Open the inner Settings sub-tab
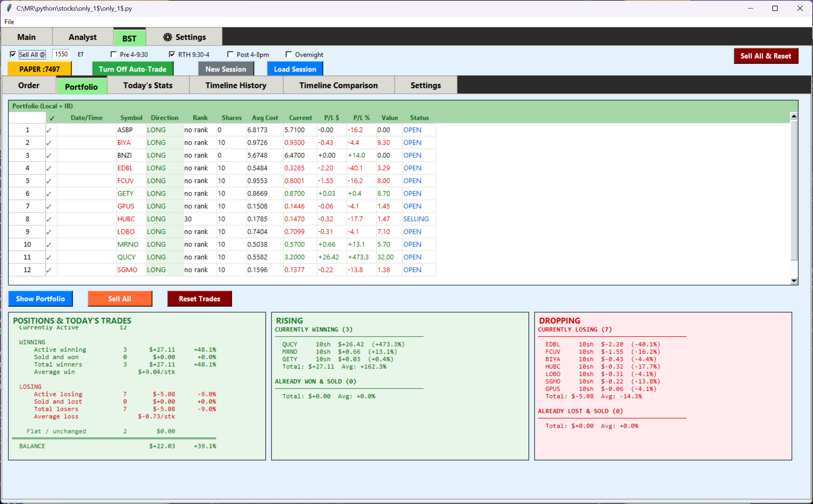Viewport: 813px width, 504px height. click(425, 85)
